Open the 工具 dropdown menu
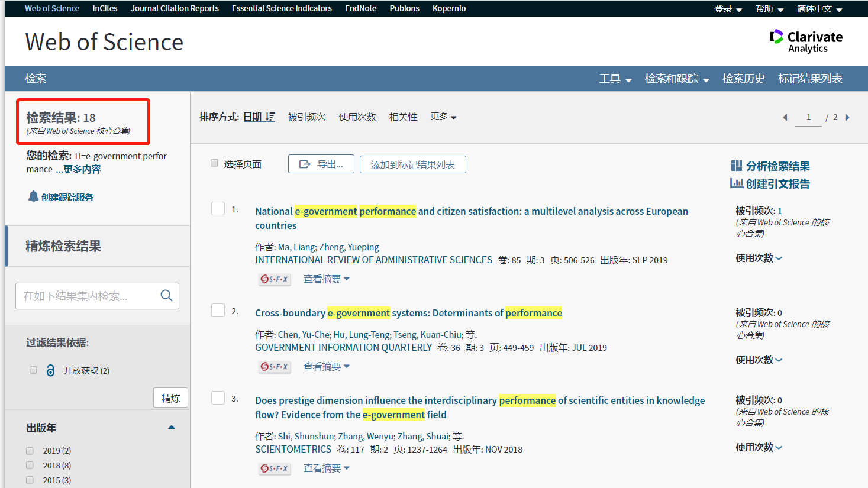This screenshot has width=868, height=488. [x=615, y=79]
